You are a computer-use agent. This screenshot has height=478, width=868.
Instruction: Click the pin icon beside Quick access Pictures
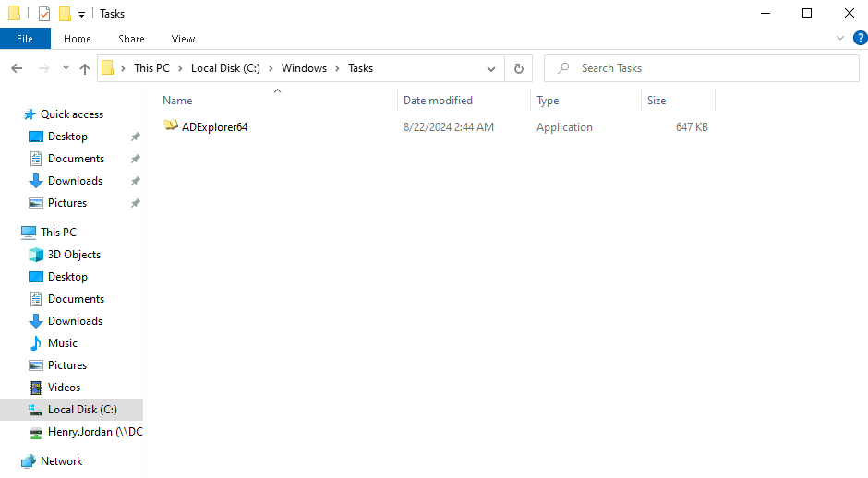pos(135,203)
